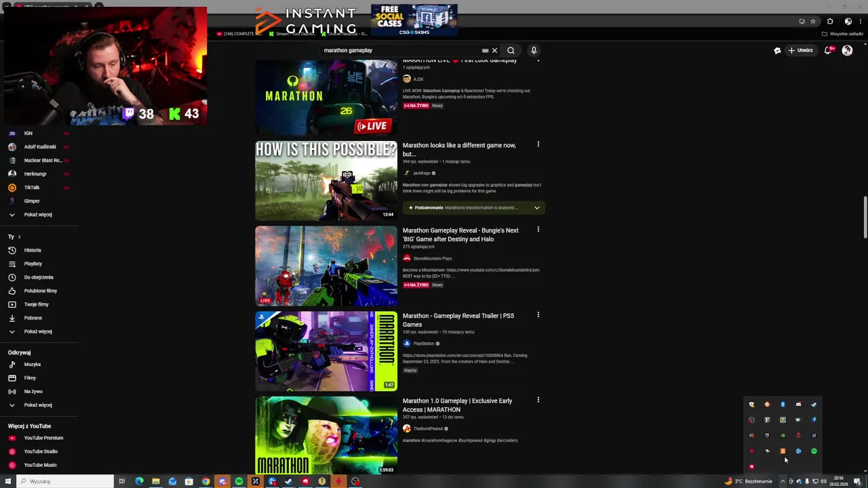Open Historia in the sidebar
The image size is (868, 488).
coord(33,250)
